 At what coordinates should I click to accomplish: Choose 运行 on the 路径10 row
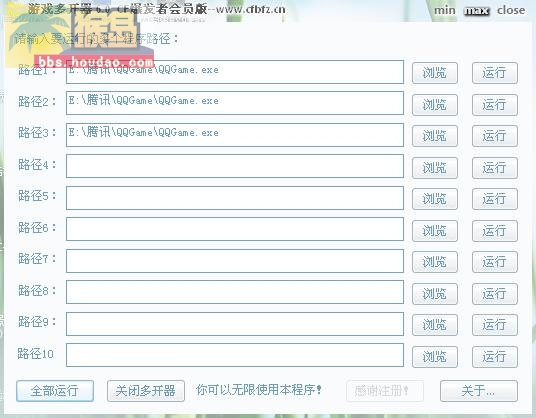(495, 357)
